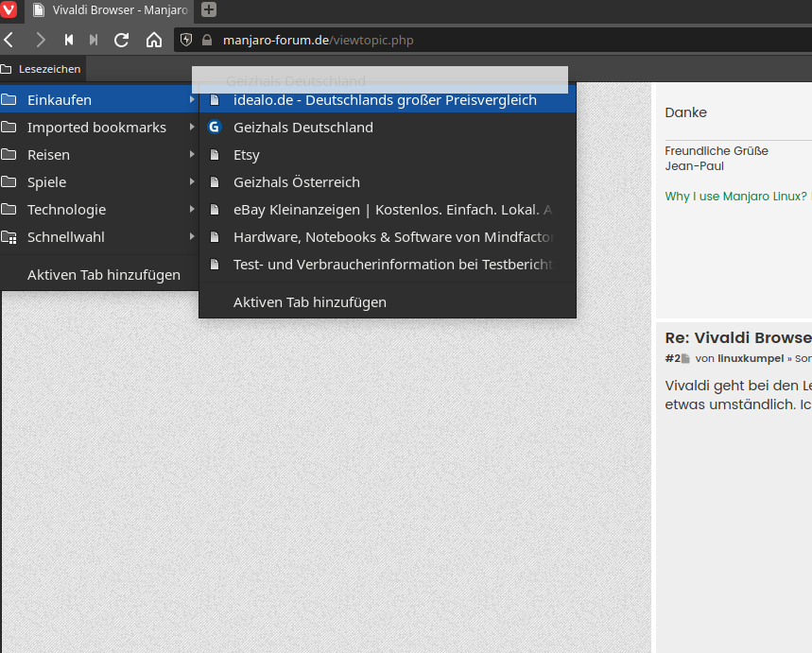Click the page icon beside Etsy

coord(215,154)
